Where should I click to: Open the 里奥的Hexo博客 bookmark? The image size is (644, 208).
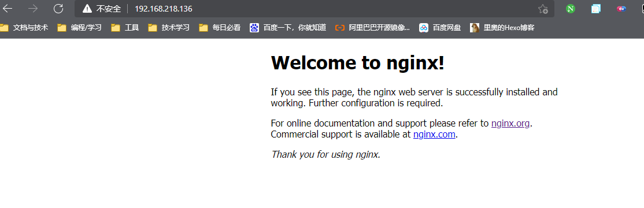point(502,28)
